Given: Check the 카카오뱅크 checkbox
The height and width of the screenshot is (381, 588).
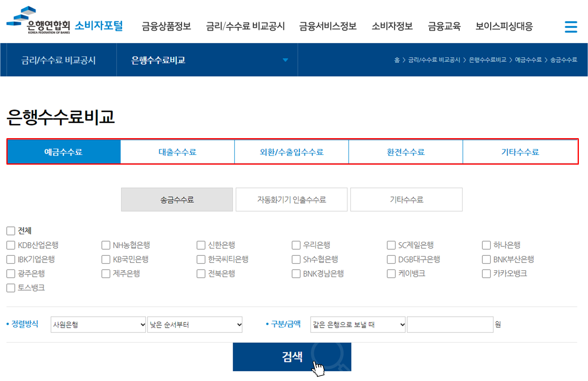Looking at the screenshot, I should point(486,274).
